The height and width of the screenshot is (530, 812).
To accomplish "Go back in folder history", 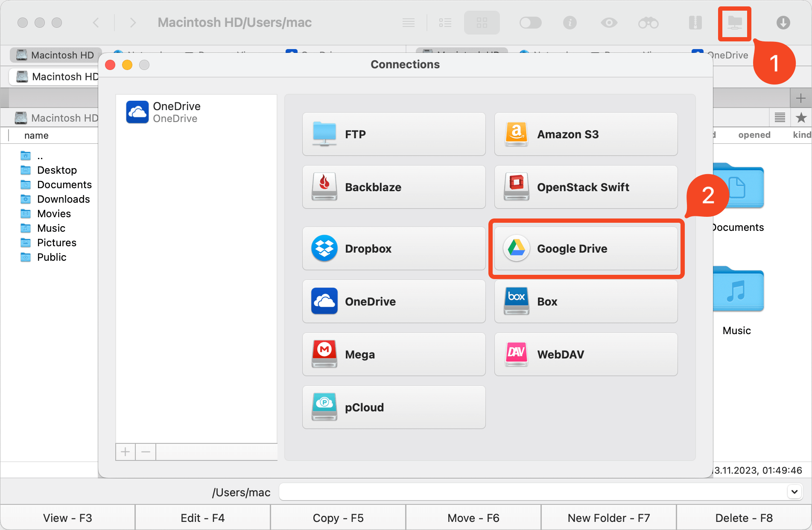I will click(x=96, y=23).
